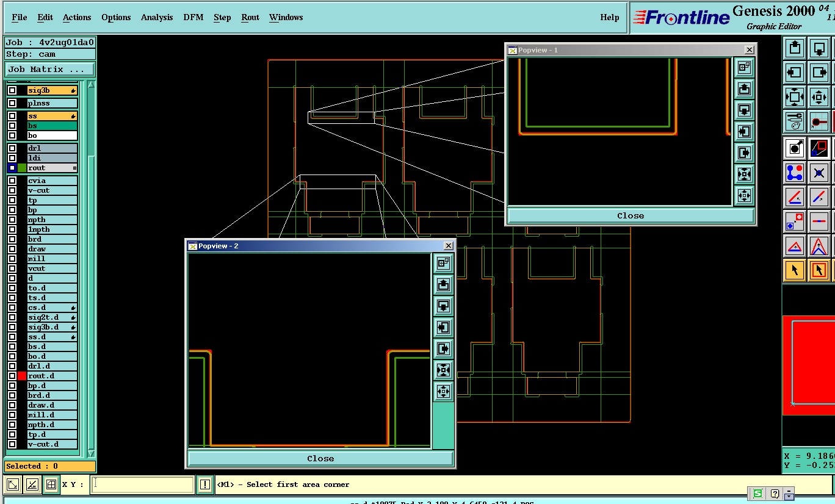Select the crossed blue dot tool
835x504 pixels.
click(819, 173)
